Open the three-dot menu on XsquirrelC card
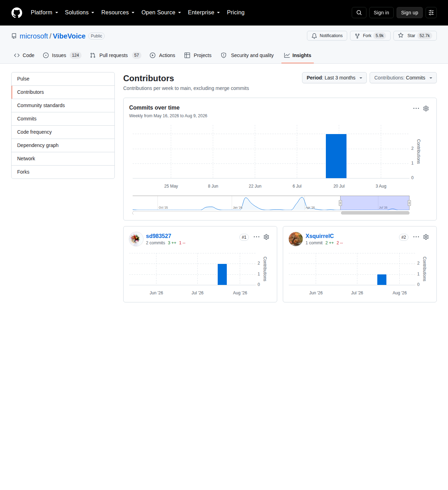448x490 pixels. point(416,237)
